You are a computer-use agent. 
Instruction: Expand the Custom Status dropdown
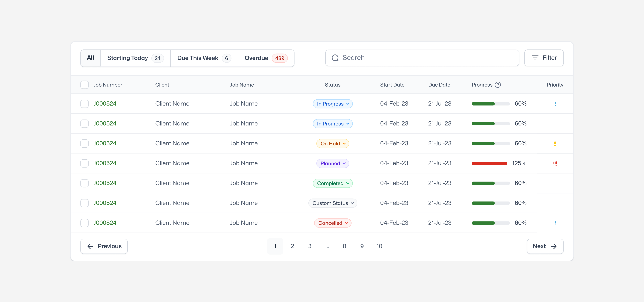coord(333,203)
